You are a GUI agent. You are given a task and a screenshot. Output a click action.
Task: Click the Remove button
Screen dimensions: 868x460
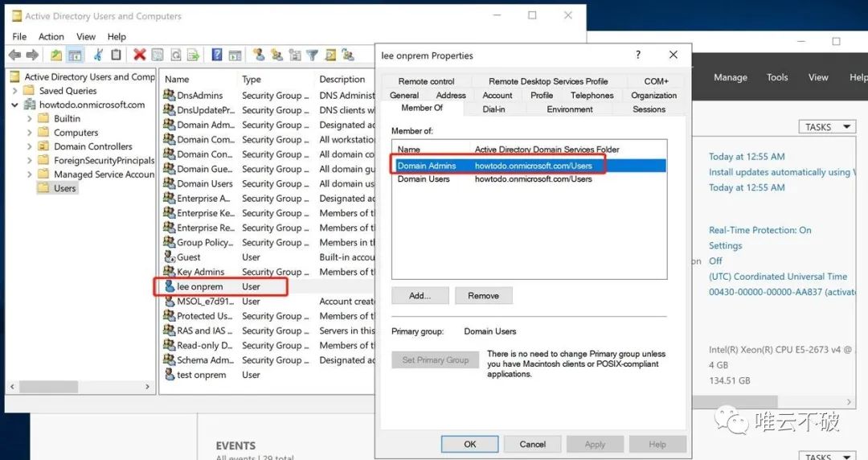[x=483, y=295]
